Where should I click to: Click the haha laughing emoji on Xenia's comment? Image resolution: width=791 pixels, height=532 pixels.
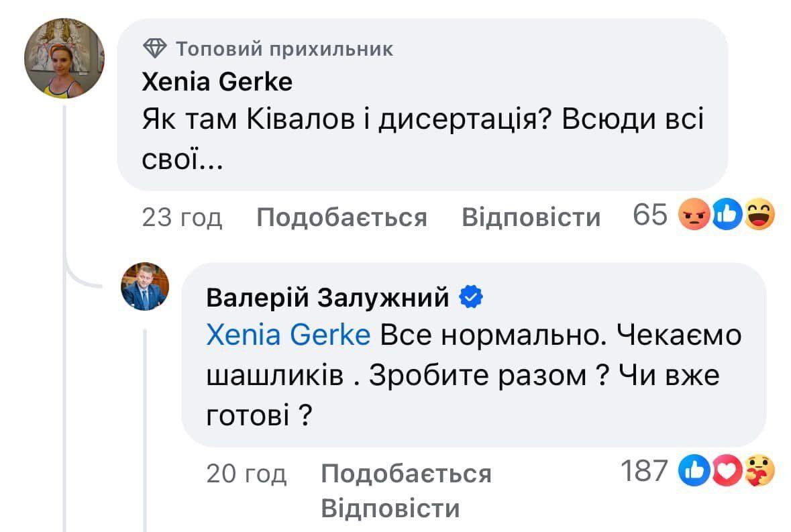(x=759, y=217)
